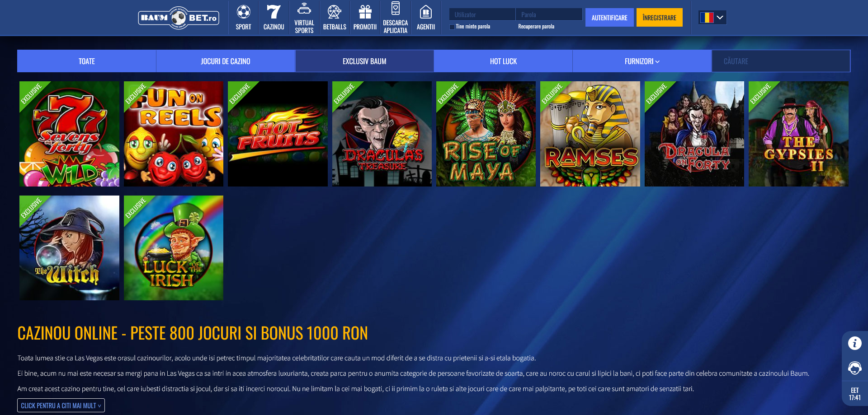Open the Sport section soccer ball icon
868x415 pixels.
tap(243, 12)
